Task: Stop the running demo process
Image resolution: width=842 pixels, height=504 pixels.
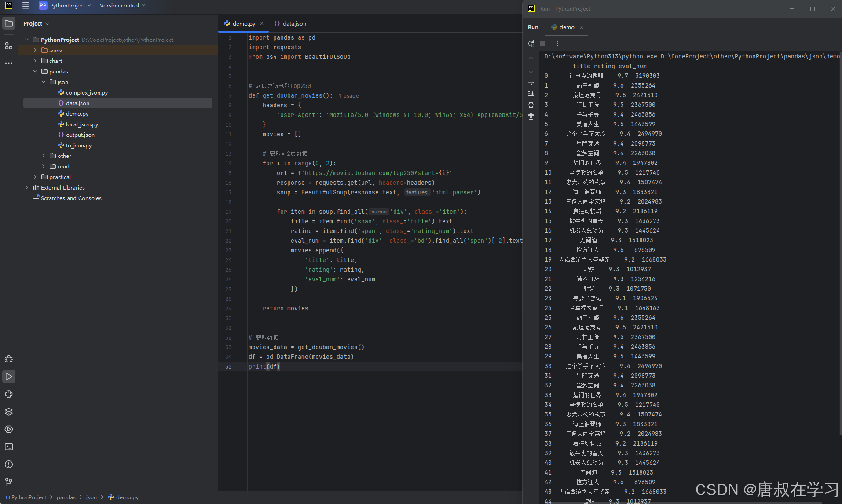Action: [x=543, y=44]
